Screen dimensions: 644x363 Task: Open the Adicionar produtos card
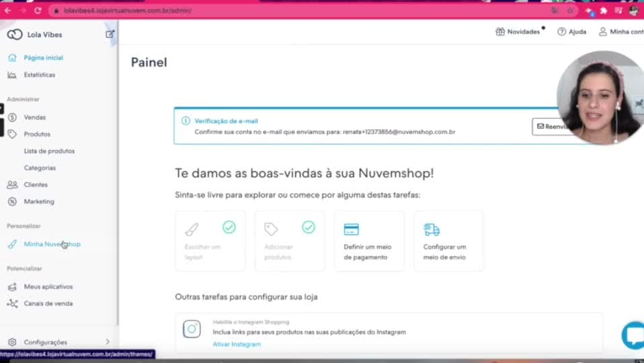[x=290, y=241]
